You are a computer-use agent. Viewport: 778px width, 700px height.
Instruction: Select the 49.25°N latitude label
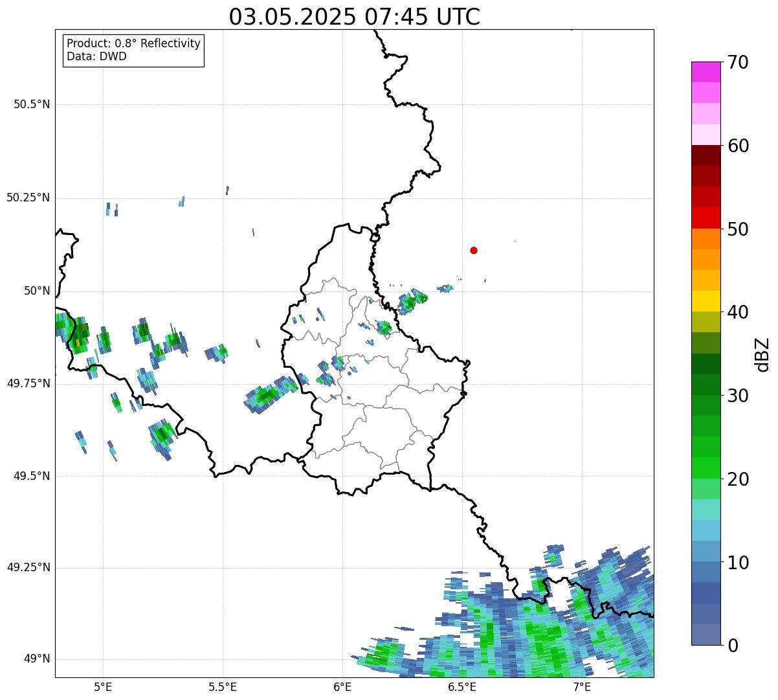[28, 567]
